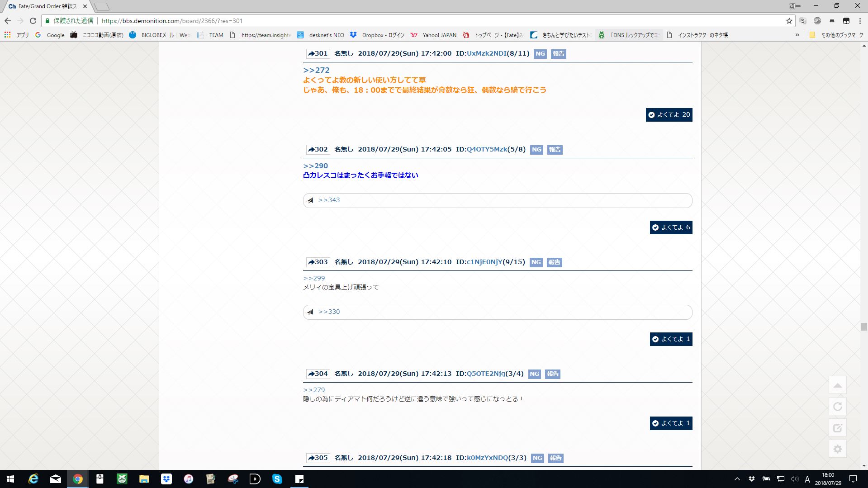
Task: Expand the >>343 reply box
Action: tap(497, 200)
